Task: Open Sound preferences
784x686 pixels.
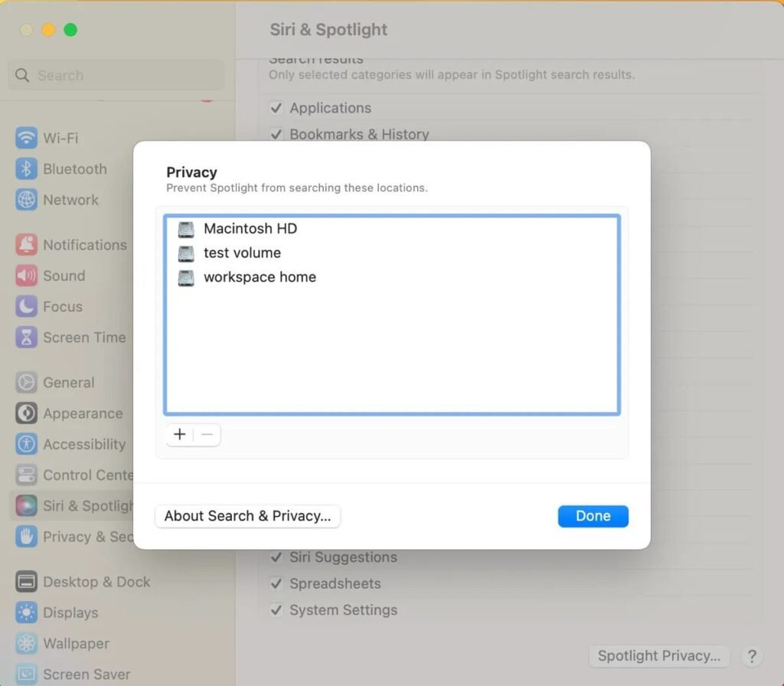Action: coord(64,276)
